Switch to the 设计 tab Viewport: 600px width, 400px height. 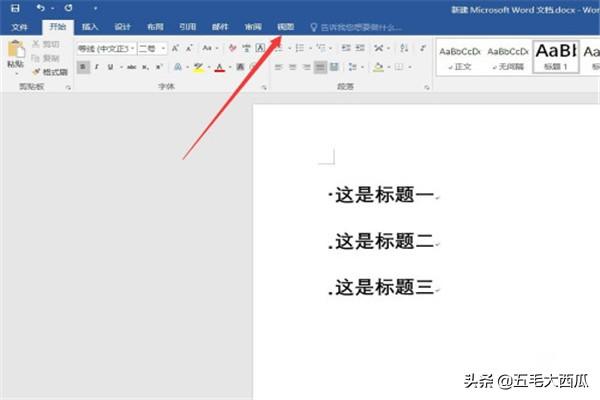click(x=122, y=27)
